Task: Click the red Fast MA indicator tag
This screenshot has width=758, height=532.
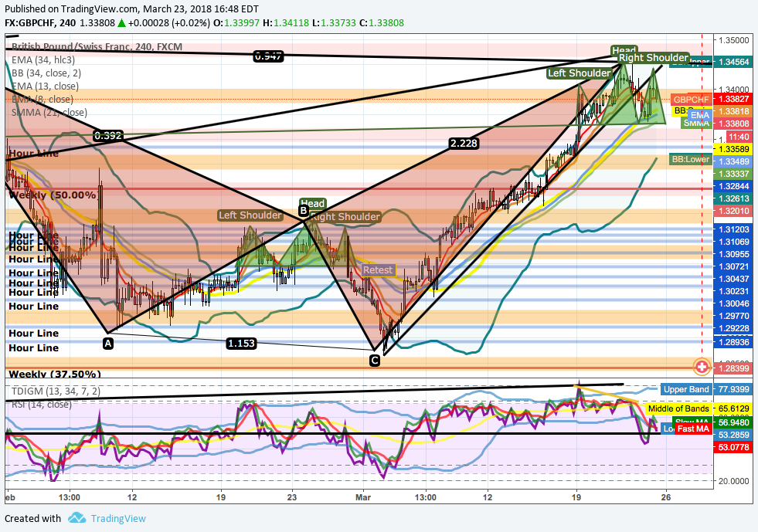Action: tap(693, 429)
